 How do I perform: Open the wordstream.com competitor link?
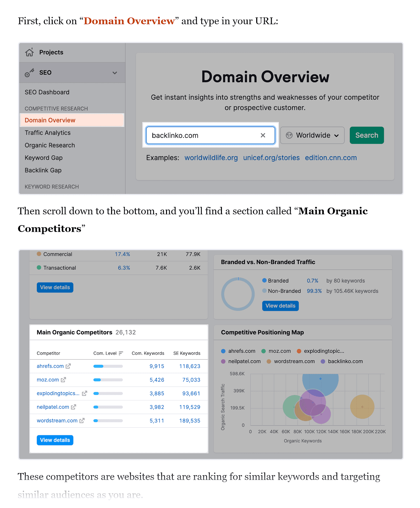(57, 421)
